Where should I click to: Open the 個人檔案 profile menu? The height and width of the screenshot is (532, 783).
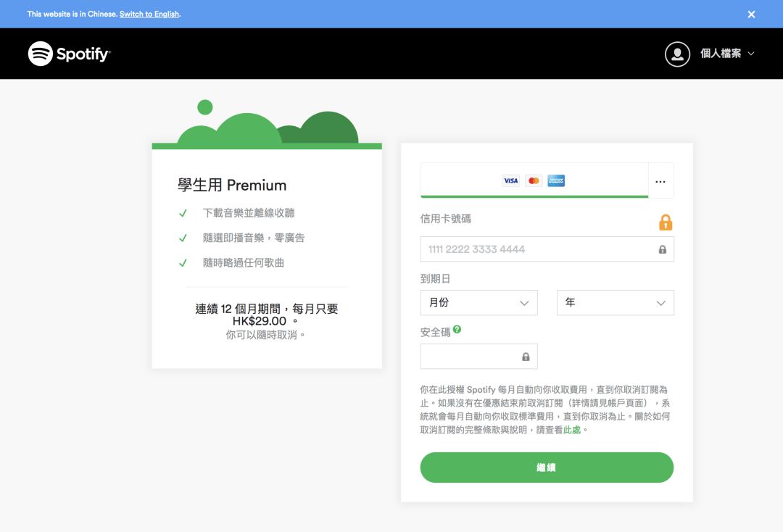pos(726,54)
